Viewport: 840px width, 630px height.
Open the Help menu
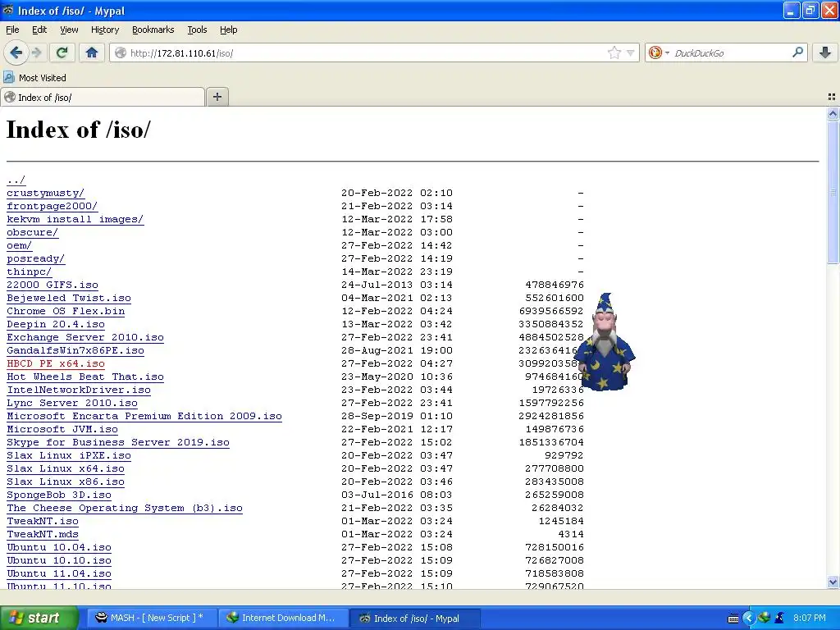(x=228, y=30)
